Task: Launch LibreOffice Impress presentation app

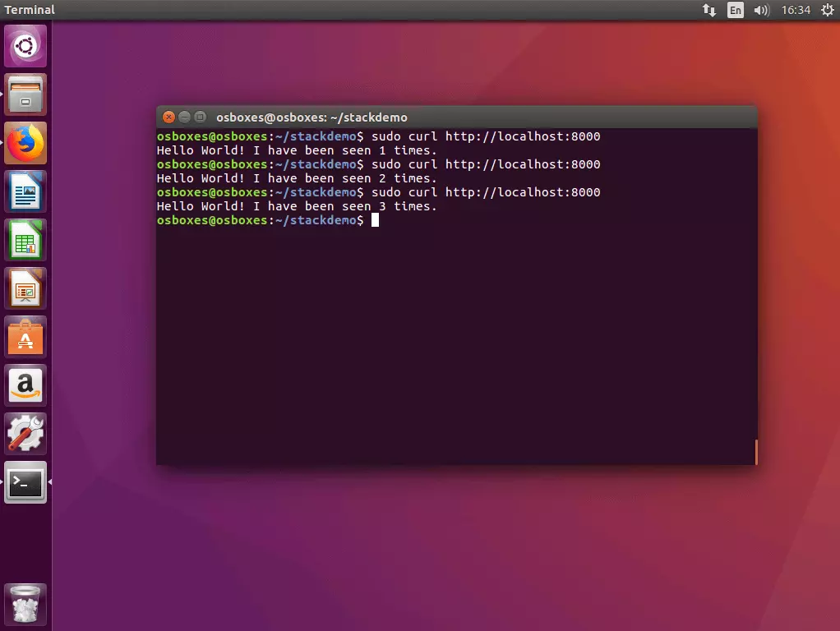Action: tap(25, 289)
